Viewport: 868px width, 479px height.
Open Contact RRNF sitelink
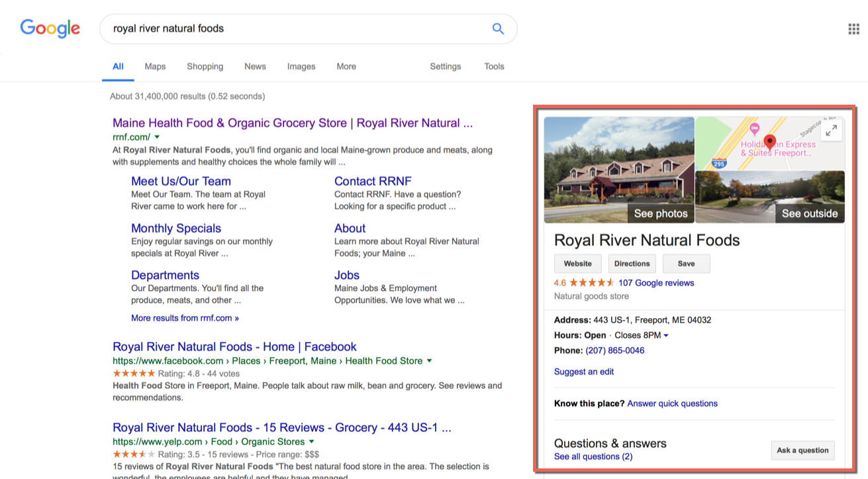point(373,182)
